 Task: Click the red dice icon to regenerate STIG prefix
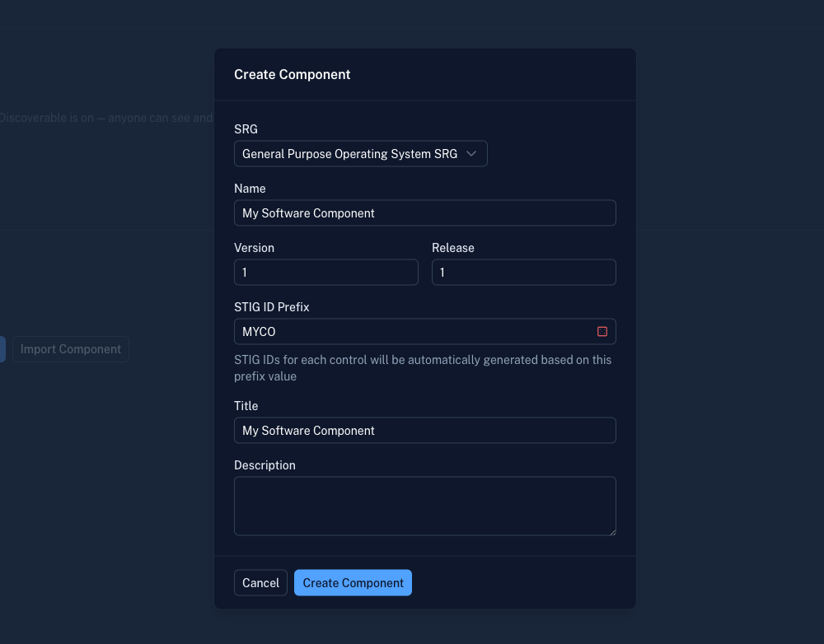(602, 332)
